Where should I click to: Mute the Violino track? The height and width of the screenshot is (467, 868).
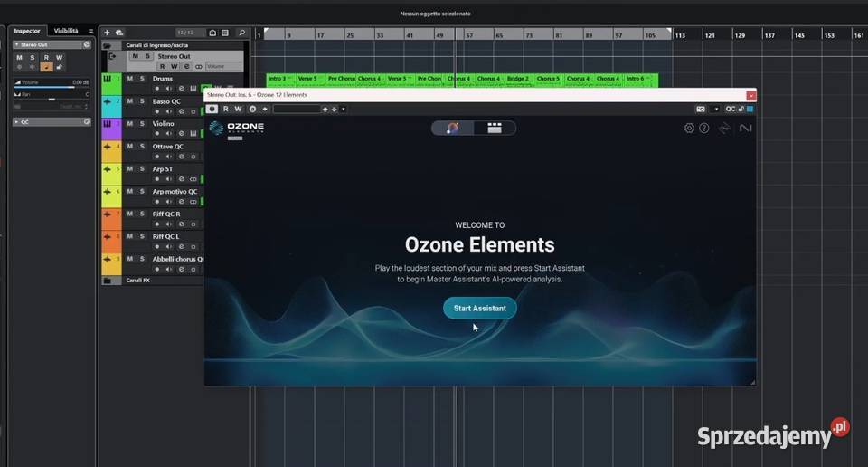(129, 123)
